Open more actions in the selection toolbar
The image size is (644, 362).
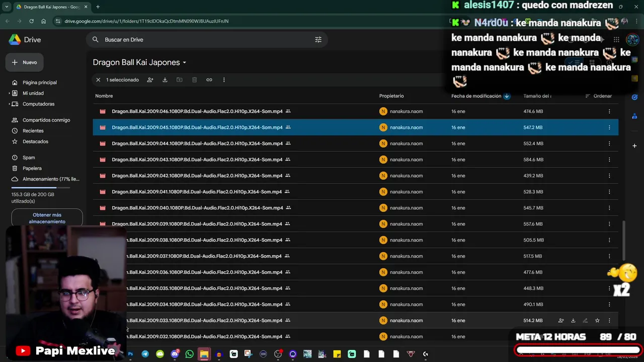point(224,80)
